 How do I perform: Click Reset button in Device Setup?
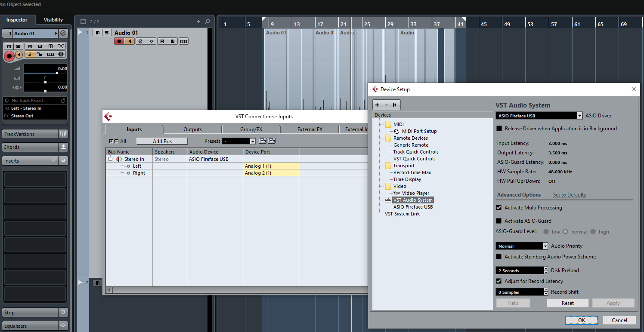[568, 303]
